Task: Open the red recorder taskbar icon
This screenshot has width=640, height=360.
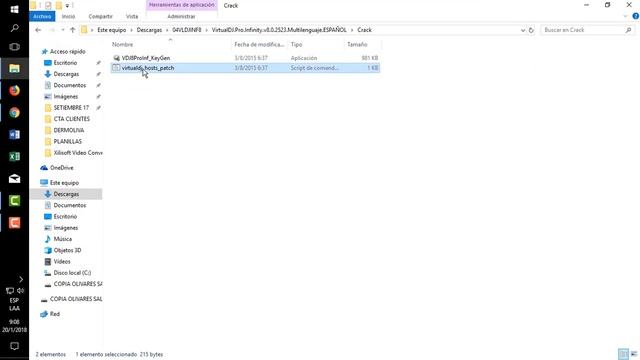Action: tap(14, 222)
